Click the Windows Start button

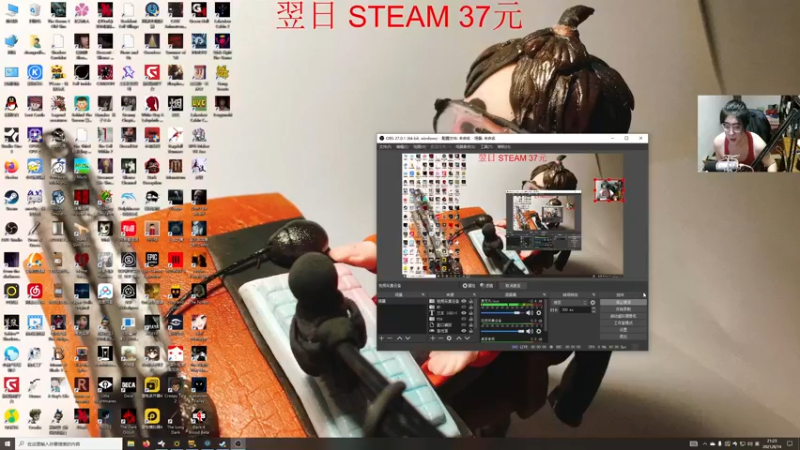(x=7, y=443)
